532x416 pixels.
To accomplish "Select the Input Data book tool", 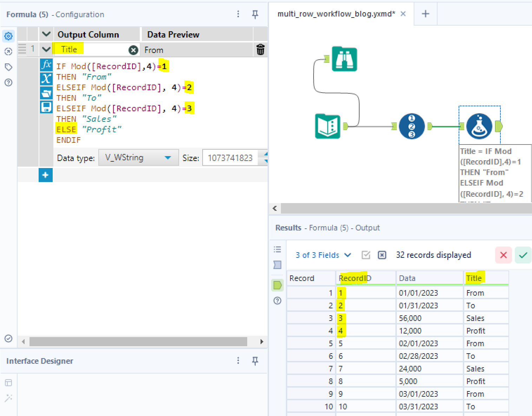I will (328, 126).
